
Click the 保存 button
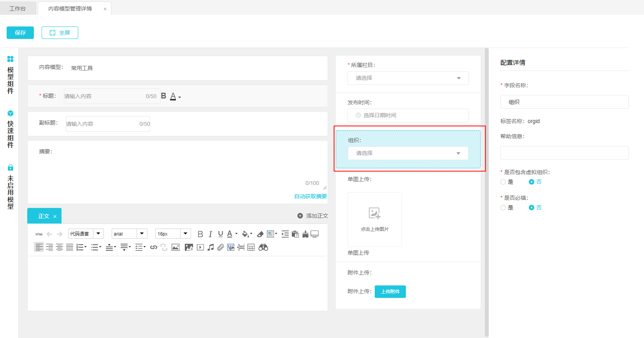pyautogui.click(x=20, y=33)
